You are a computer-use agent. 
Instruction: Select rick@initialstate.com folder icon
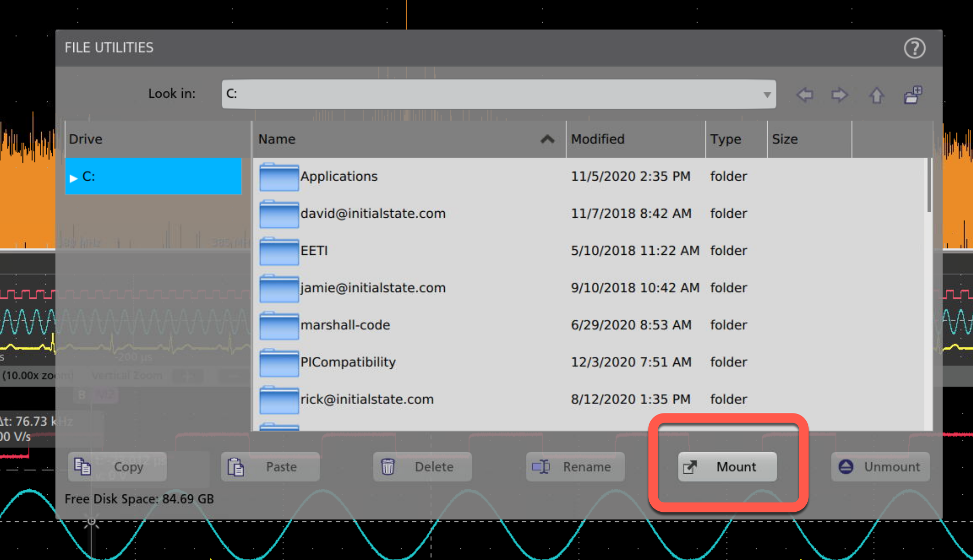(279, 399)
